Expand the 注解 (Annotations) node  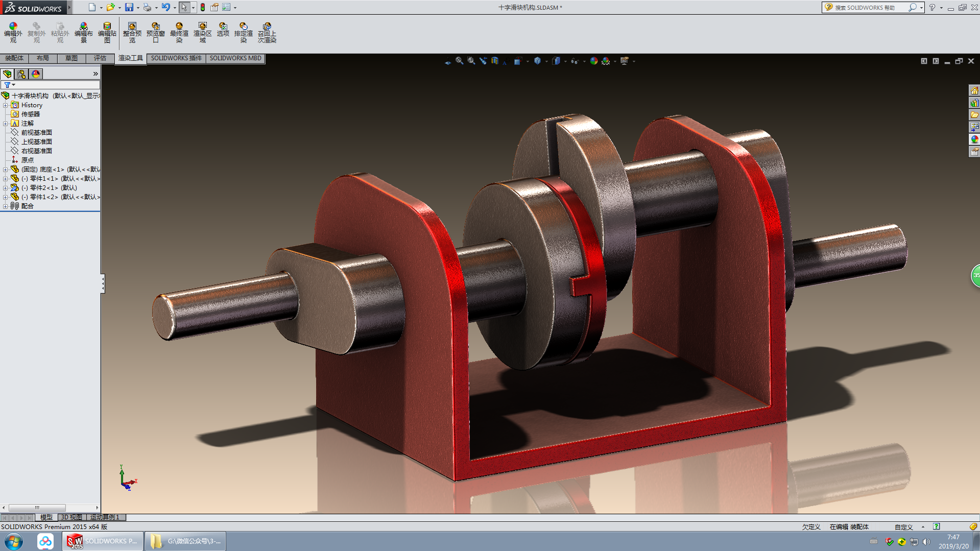[6, 124]
